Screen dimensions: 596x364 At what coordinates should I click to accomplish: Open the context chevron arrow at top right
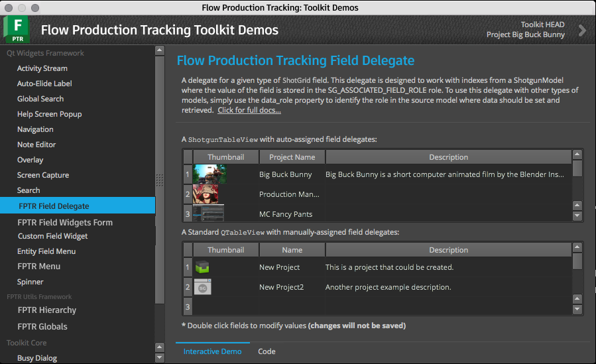pyautogui.click(x=582, y=30)
